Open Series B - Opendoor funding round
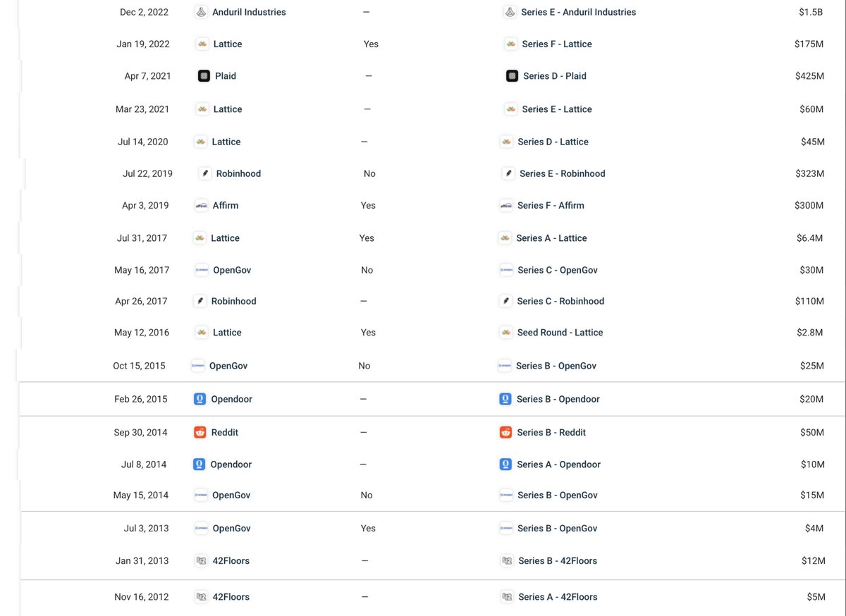Screen dimensions: 846x616 pos(558,399)
